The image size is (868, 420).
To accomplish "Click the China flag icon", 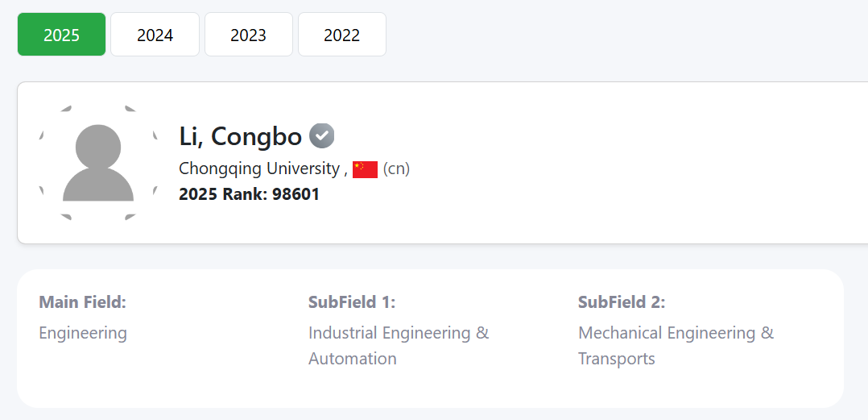I will click(365, 169).
